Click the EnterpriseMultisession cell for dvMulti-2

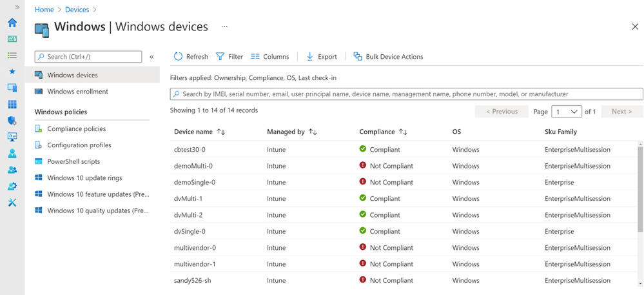(578, 215)
